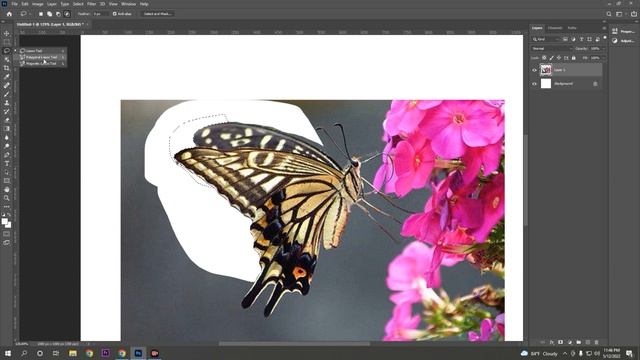Screen dimensions: 640x360
Task: Click the foreground color swatch
Action: [x=4, y=221]
